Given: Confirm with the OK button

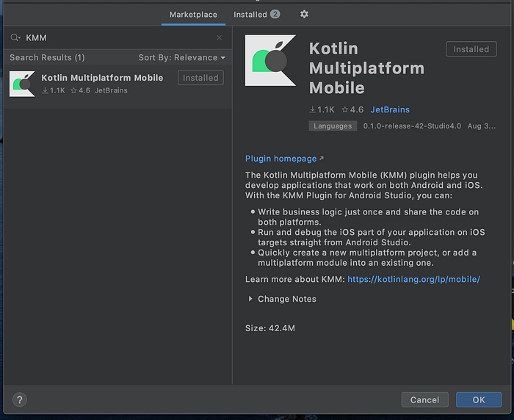Looking at the screenshot, I should [479, 399].
